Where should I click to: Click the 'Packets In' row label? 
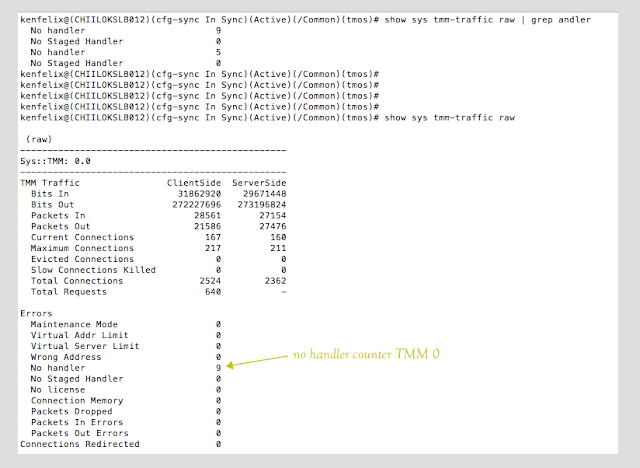pos(58,215)
